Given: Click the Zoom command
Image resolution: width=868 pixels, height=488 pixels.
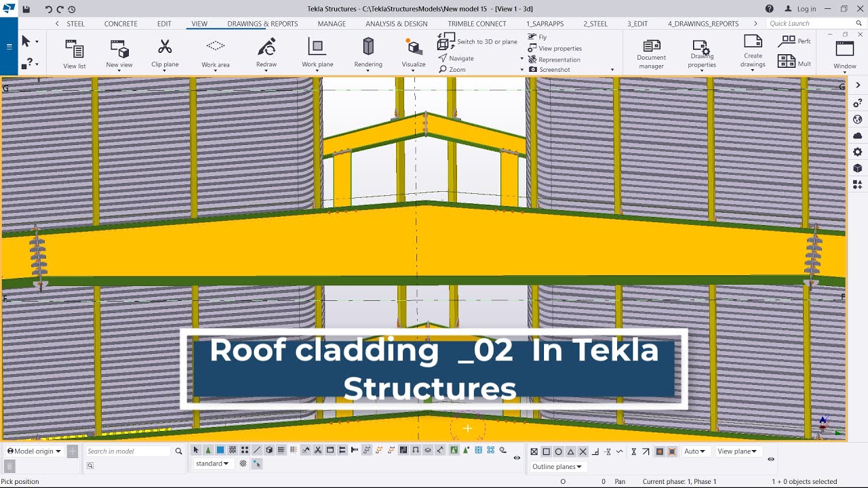Looking at the screenshot, I should (x=452, y=69).
